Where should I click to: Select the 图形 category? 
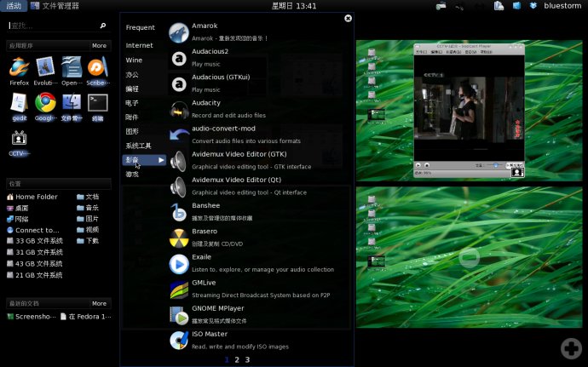[x=132, y=132]
